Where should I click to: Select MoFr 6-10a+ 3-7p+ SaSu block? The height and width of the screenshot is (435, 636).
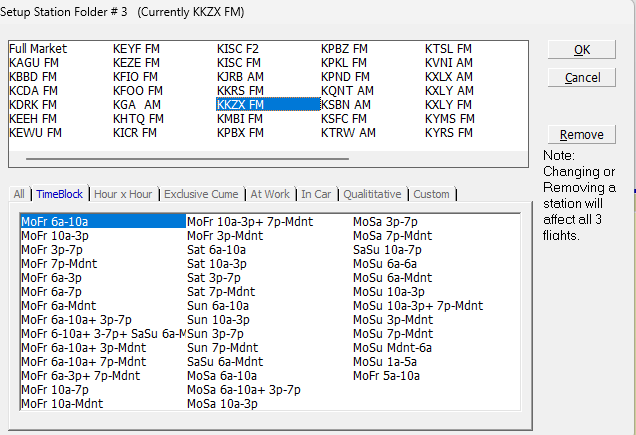[103, 334]
